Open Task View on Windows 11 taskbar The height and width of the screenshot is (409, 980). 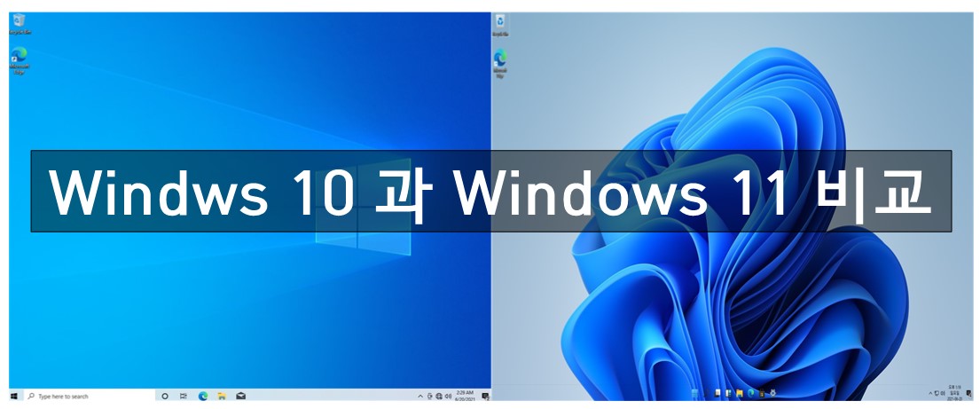[717, 393]
